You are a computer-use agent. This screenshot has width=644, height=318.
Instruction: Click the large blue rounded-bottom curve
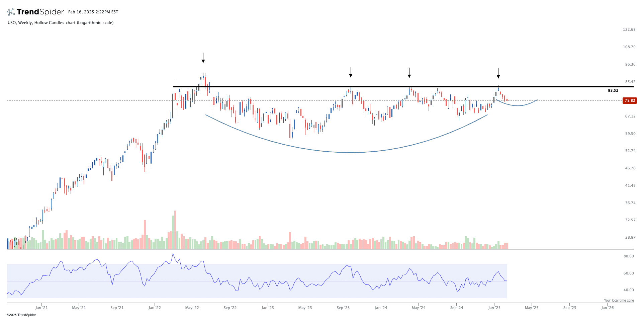point(351,152)
